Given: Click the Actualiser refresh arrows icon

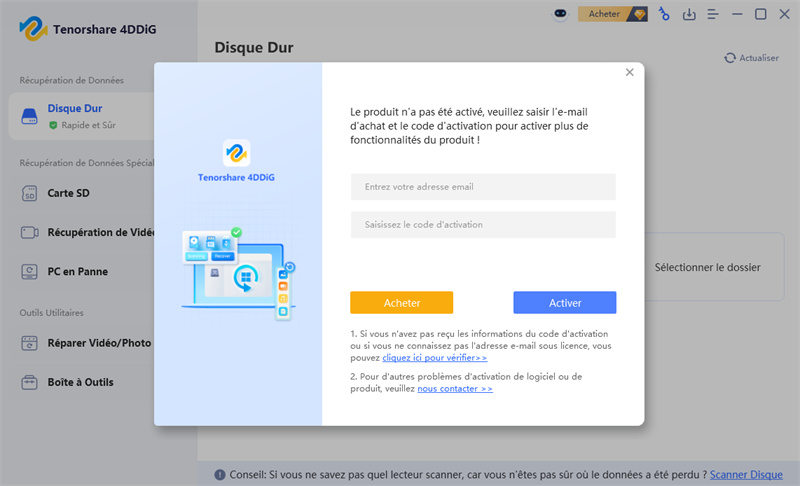Looking at the screenshot, I should point(730,58).
